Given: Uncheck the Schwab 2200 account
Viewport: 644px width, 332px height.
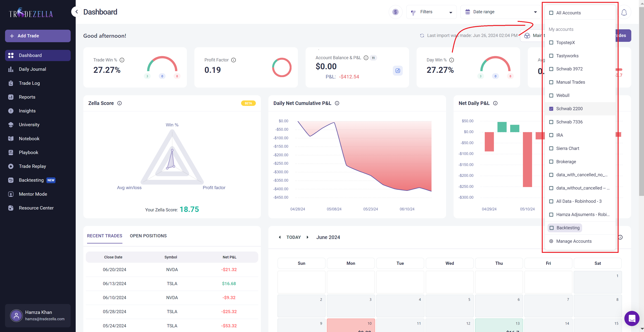Looking at the screenshot, I should click(x=551, y=109).
